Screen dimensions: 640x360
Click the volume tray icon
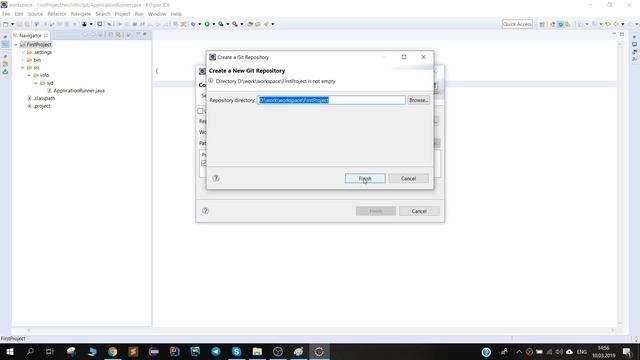pos(559,351)
